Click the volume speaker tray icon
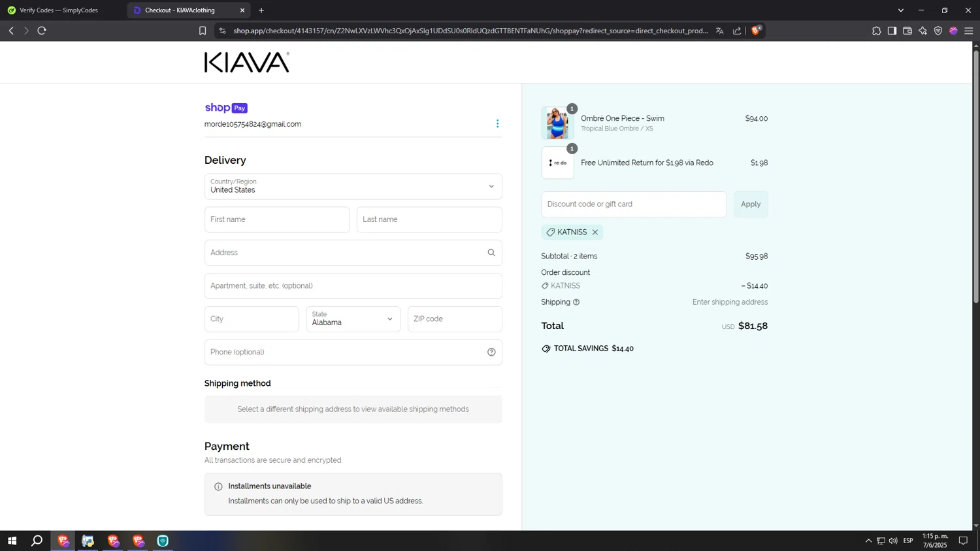980x551 pixels. (x=893, y=541)
